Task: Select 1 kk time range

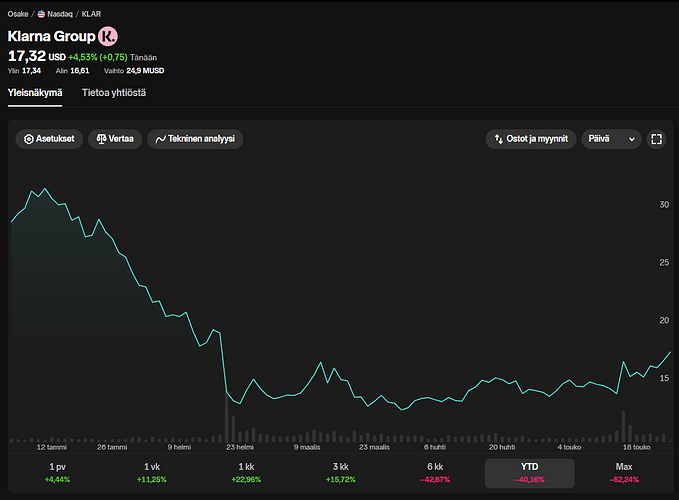Action: tap(246, 473)
